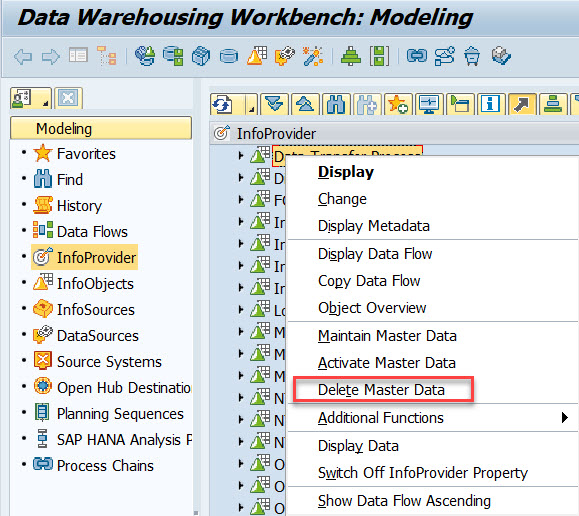The width and height of the screenshot is (579, 516).
Task: Choose Display Data from the context menu
Action: [x=358, y=446]
